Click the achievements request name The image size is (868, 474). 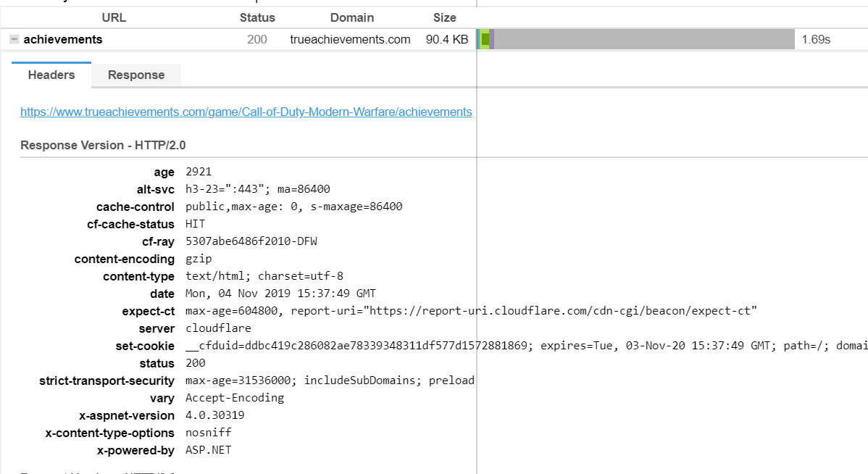(x=63, y=39)
